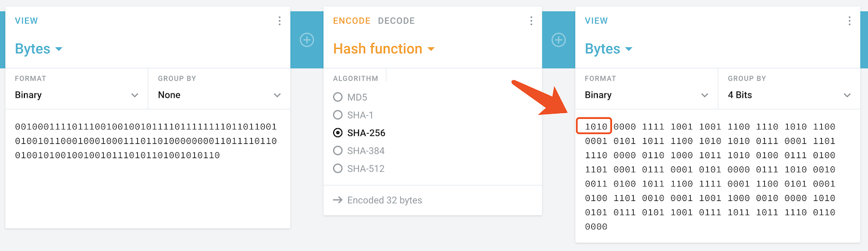Open the left Bytes viewer type selector
This screenshot has height=251, width=868.
(x=39, y=49)
